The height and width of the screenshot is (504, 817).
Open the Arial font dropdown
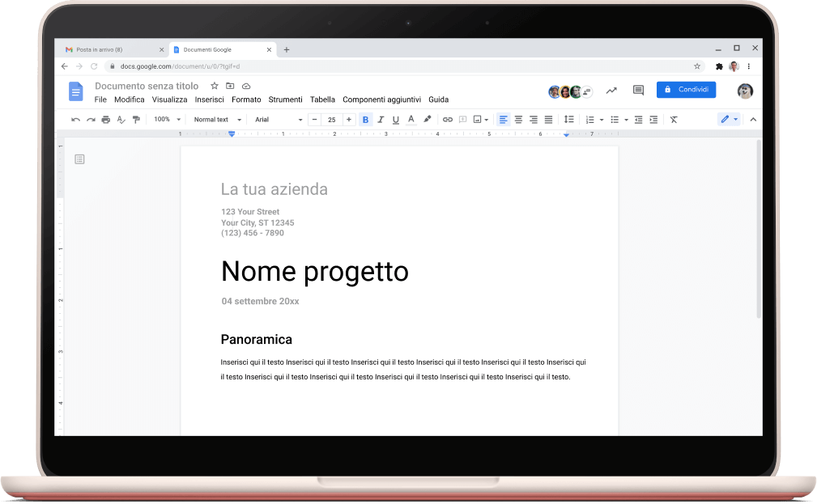coord(278,120)
